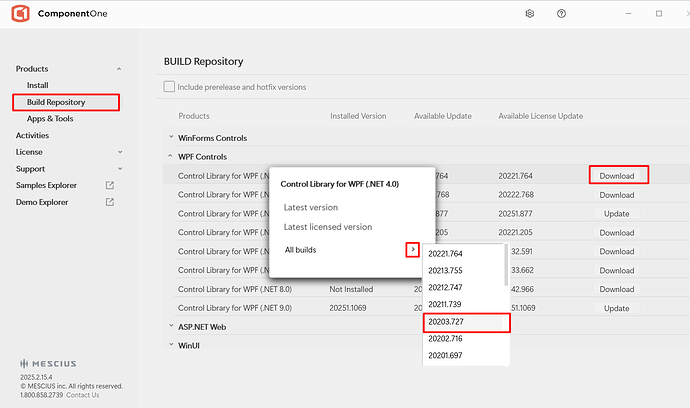The width and height of the screenshot is (690, 408).
Task: Click Update for WPF .NET 9.0 row
Action: pyautogui.click(x=617, y=308)
